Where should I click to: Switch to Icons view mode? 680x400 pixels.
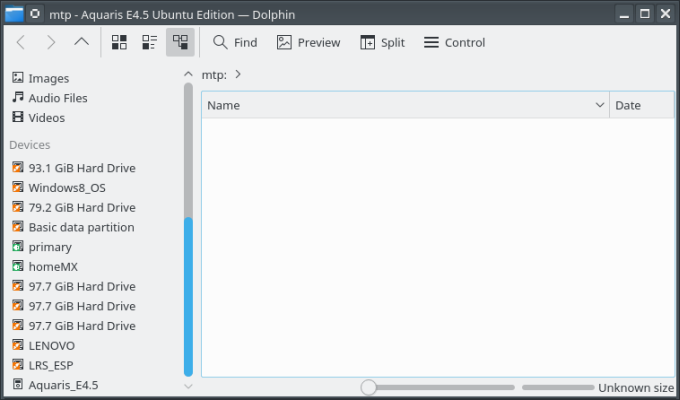[119, 42]
